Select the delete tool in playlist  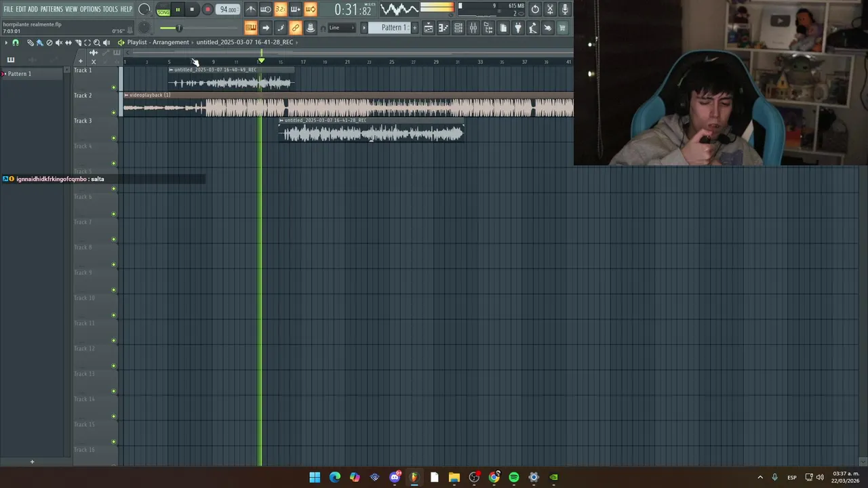click(50, 43)
